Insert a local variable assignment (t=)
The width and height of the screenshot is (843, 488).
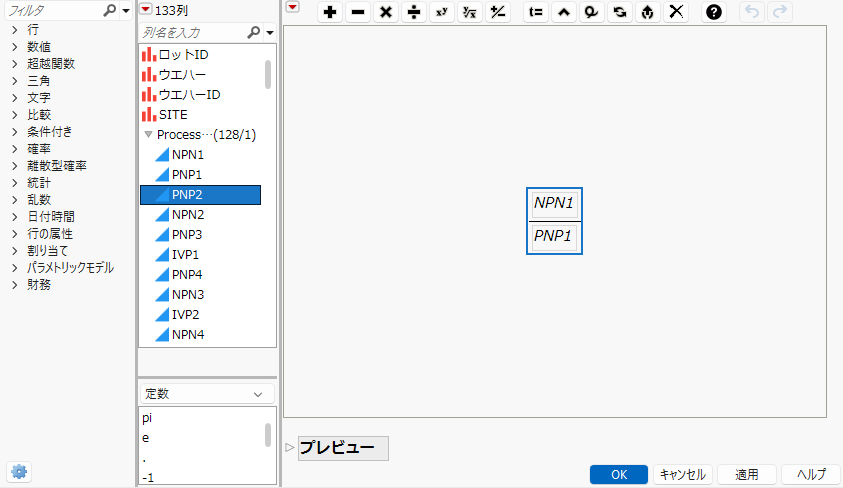pos(536,12)
